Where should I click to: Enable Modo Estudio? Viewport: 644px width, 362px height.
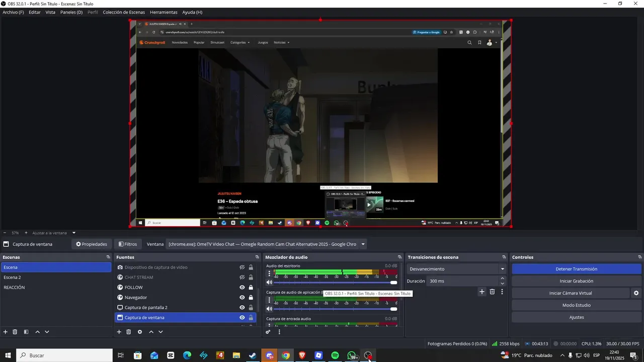pos(576,305)
